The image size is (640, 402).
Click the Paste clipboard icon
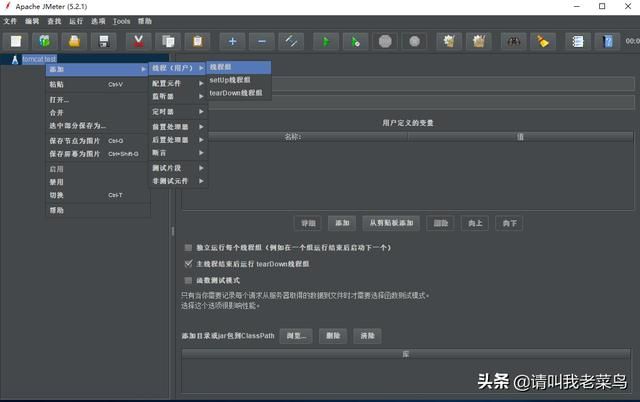coord(198,41)
